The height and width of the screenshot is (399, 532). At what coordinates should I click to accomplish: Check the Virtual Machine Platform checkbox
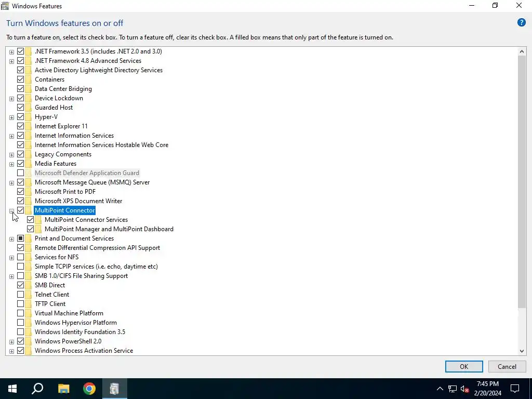[x=20, y=313]
